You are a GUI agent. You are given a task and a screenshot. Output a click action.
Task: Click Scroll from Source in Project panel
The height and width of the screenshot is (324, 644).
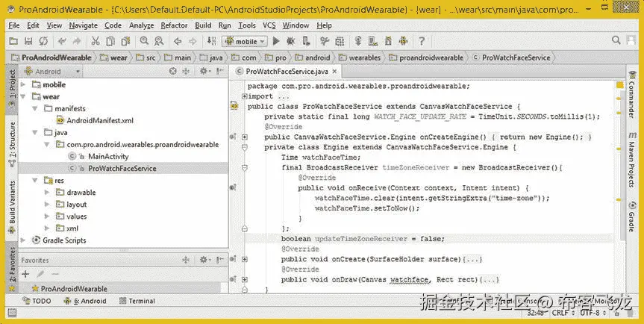coord(173,72)
